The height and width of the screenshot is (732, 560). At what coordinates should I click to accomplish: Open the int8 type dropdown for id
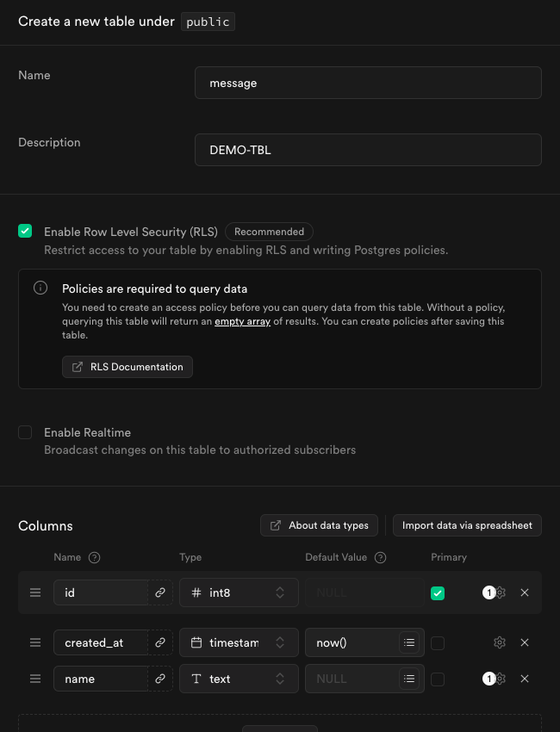[239, 592]
